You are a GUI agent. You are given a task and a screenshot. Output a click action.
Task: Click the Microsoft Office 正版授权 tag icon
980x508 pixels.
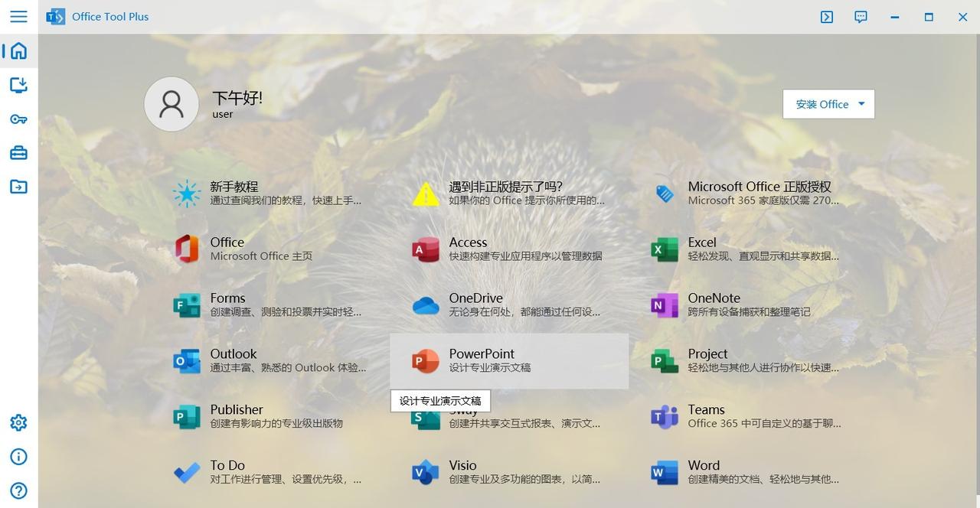pyautogui.click(x=665, y=194)
